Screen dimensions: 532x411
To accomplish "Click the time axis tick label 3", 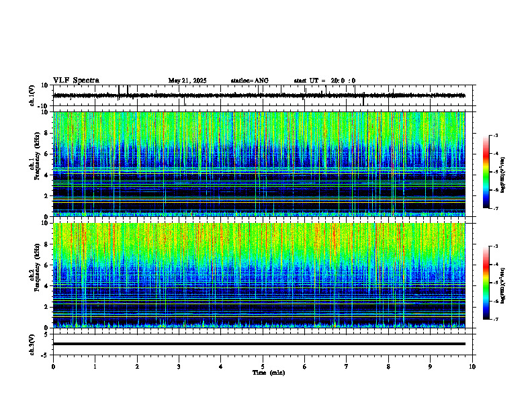I will pos(179,367).
